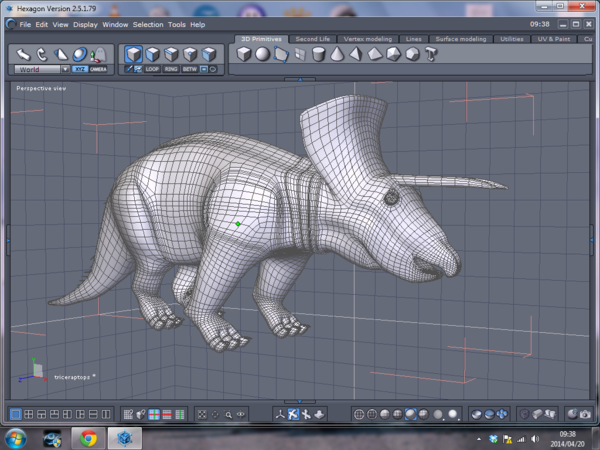This screenshot has height=450, width=600.
Task: Toggle the CAMERA manipulator mode button
Action: (98, 69)
